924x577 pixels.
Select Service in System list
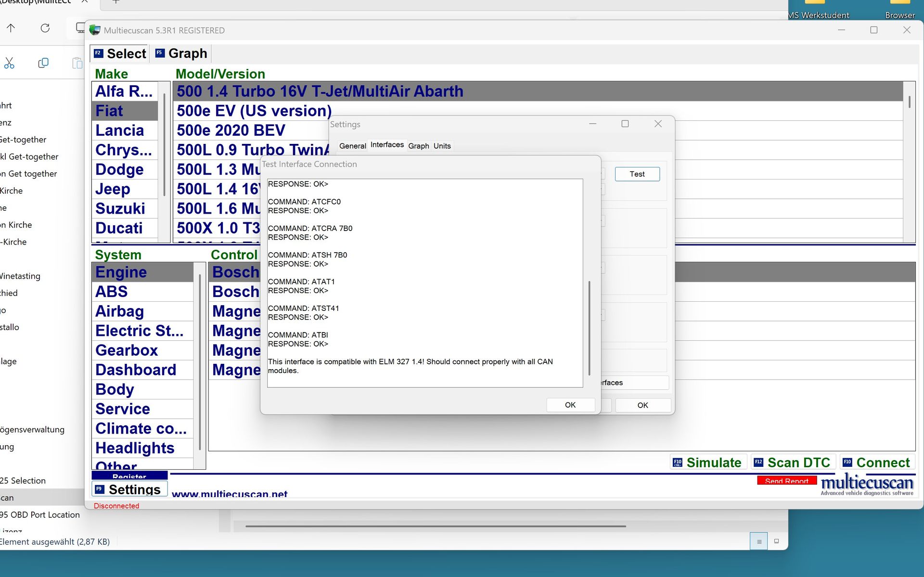[142, 409]
